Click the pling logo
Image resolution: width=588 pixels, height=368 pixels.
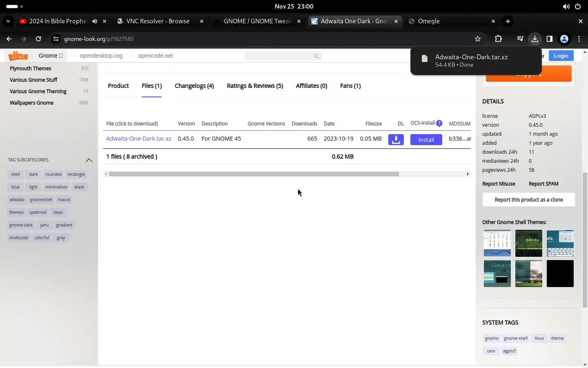click(x=18, y=56)
